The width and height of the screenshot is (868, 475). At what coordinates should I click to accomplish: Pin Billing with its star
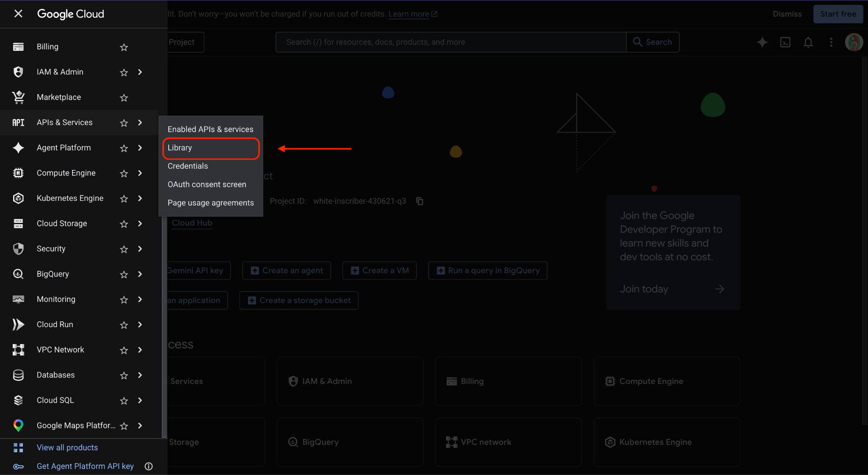[124, 47]
